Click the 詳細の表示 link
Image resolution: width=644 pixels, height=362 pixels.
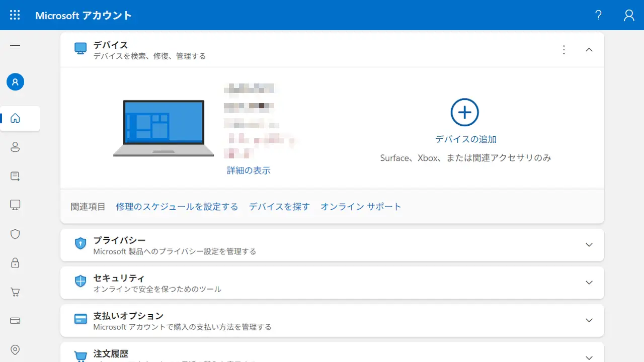249,170
